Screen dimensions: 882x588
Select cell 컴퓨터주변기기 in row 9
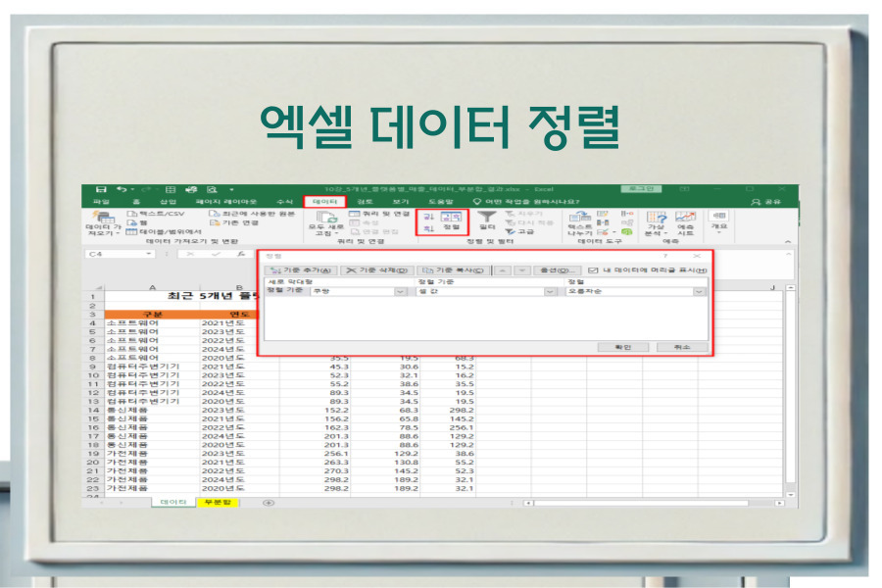click(153, 367)
